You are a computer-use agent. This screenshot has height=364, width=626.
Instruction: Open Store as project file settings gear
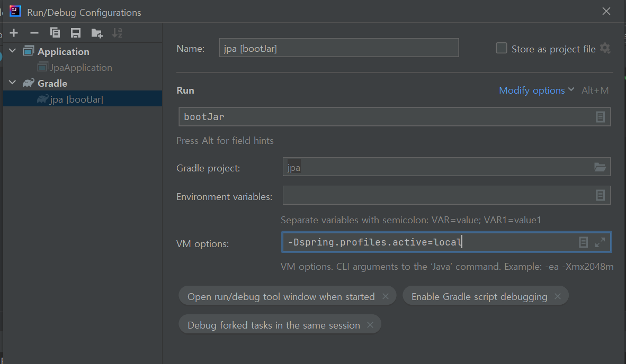pyautogui.click(x=605, y=48)
